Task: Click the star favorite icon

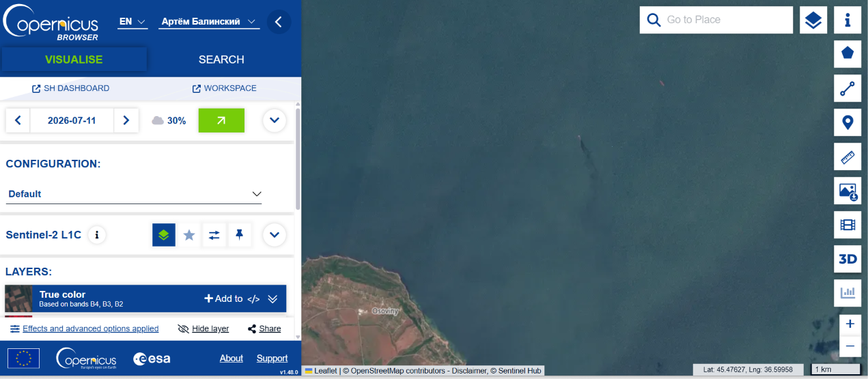Action: (189, 235)
